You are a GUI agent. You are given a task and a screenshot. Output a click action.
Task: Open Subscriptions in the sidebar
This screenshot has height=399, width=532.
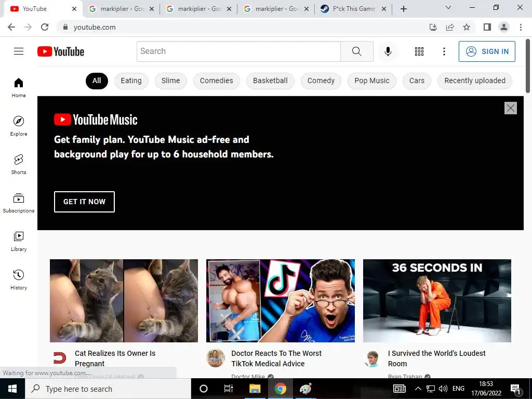pyautogui.click(x=19, y=203)
